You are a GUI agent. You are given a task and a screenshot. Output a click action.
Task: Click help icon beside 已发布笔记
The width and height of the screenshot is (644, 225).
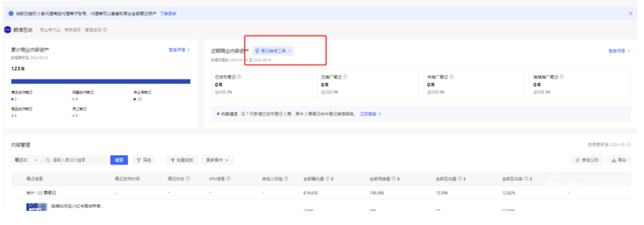tap(239, 77)
